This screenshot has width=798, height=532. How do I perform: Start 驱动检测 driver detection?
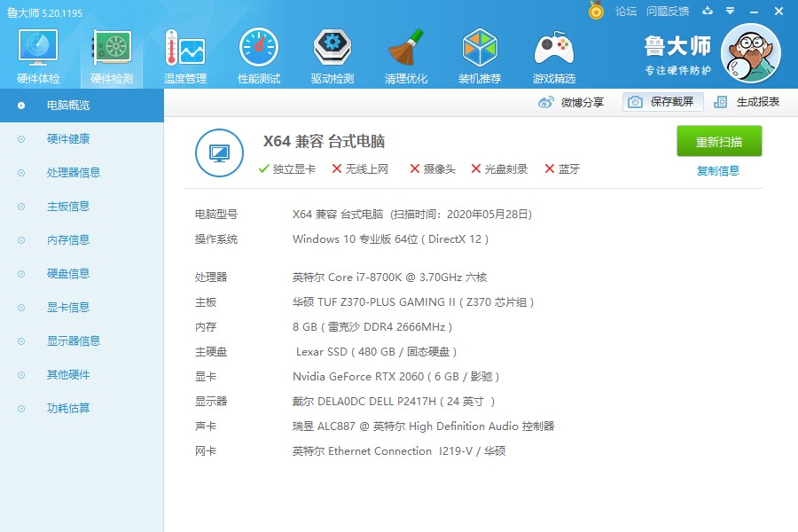pos(332,53)
